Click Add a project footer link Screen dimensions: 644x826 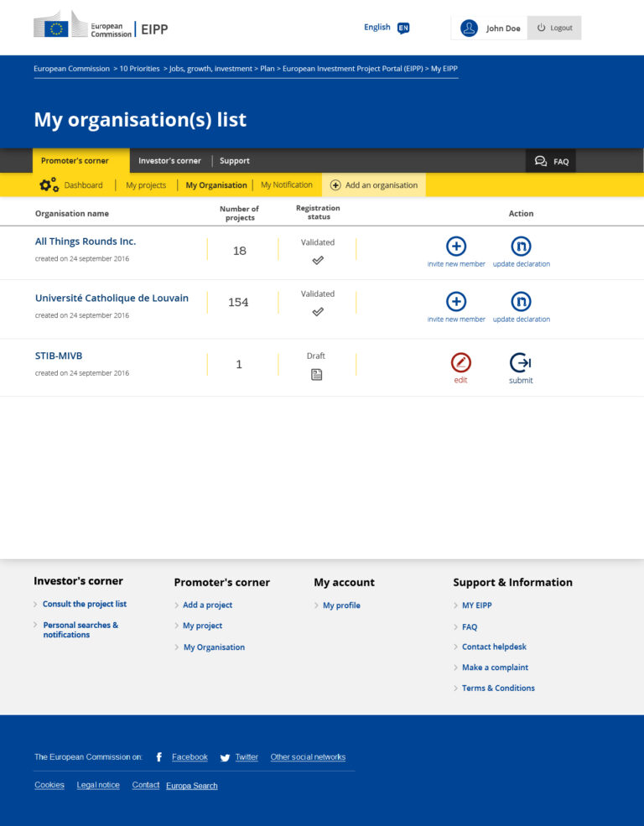(207, 605)
